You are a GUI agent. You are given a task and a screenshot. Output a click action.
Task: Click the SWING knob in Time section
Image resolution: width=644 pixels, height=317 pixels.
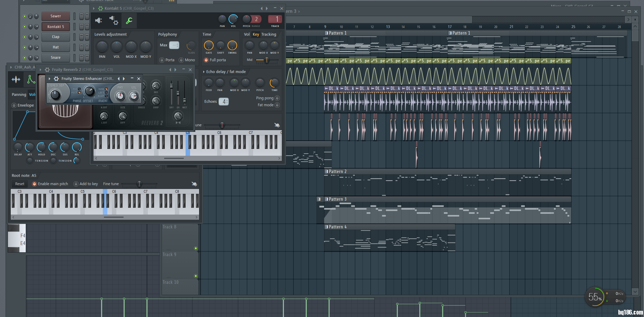[x=232, y=45]
